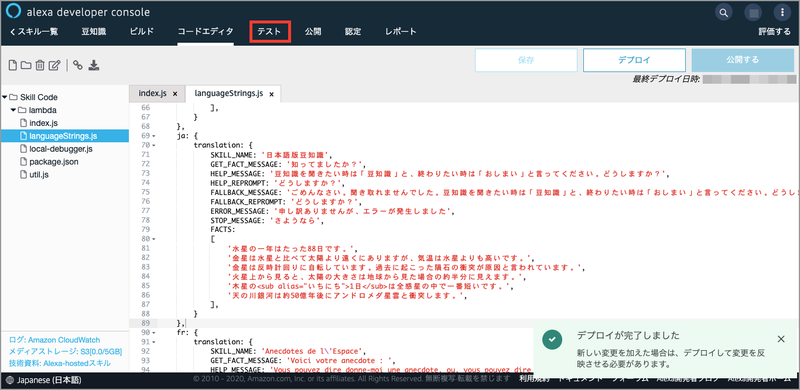Fold translation block at line 91
The width and height of the screenshot is (800, 390).
[x=154, y=342]
